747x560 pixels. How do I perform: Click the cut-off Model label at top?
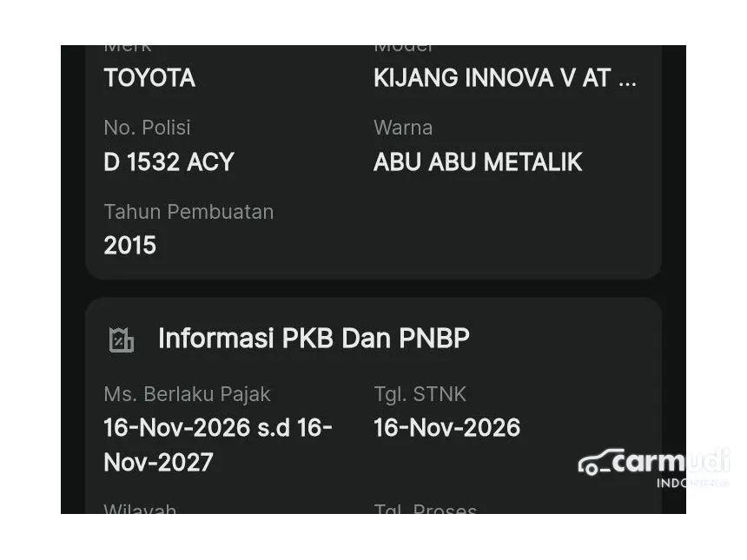(x=403, y=49)
